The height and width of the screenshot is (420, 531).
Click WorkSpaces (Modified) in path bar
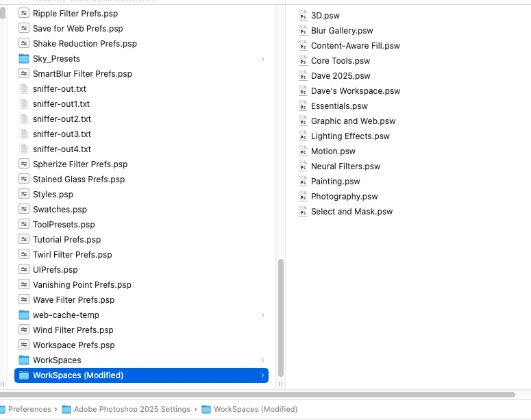(256, 409)
